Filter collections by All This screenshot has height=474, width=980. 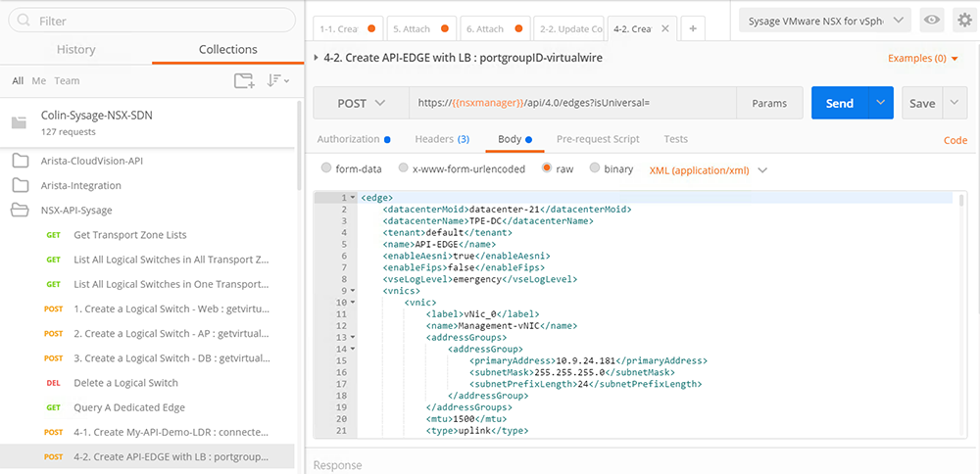[18, 80]
